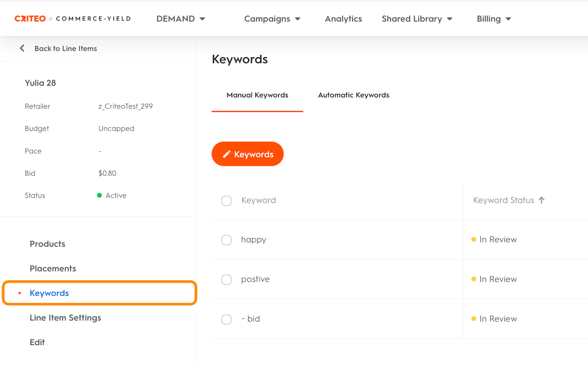588x365 pixels.
Task: Click yellow status dot for postive keyword
Action: pos(474,279)
